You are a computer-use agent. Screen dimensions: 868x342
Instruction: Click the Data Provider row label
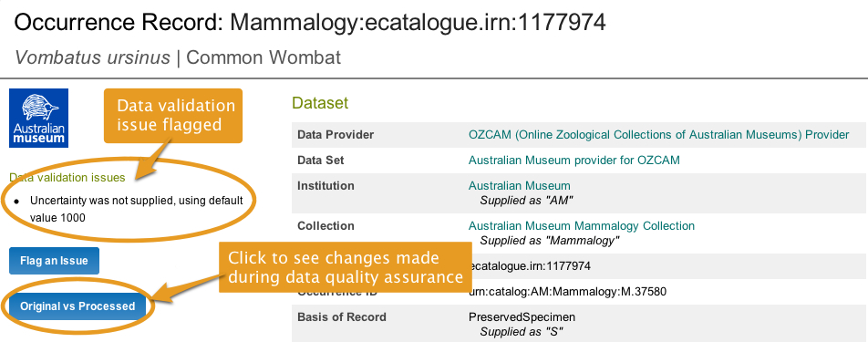point(336,134)
